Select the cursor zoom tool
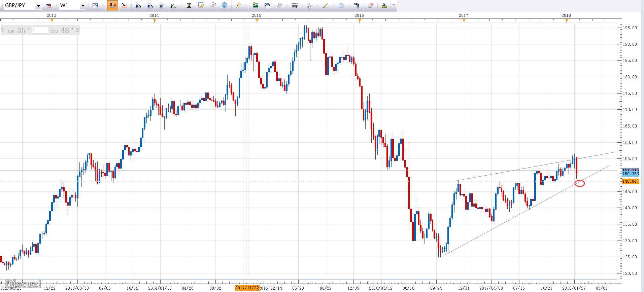The height and width of the screenshot is (292, 644). pyautogui.click(x=162, y=5)
